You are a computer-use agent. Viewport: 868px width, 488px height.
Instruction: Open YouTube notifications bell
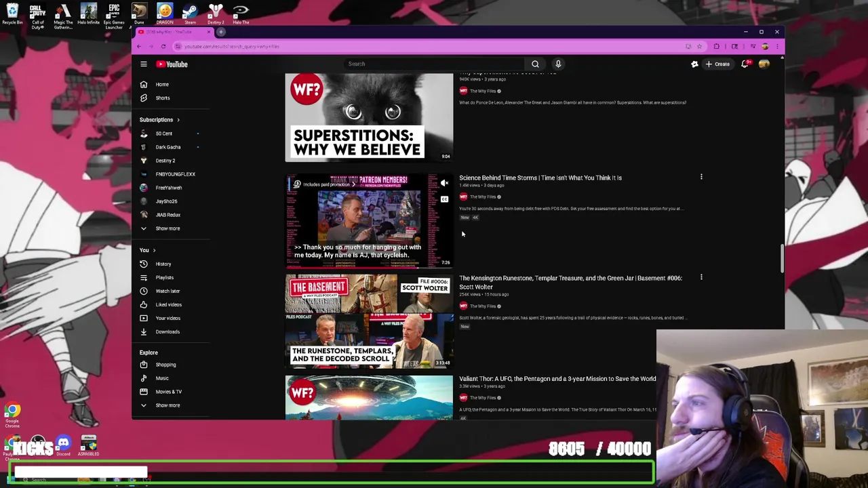745,64
